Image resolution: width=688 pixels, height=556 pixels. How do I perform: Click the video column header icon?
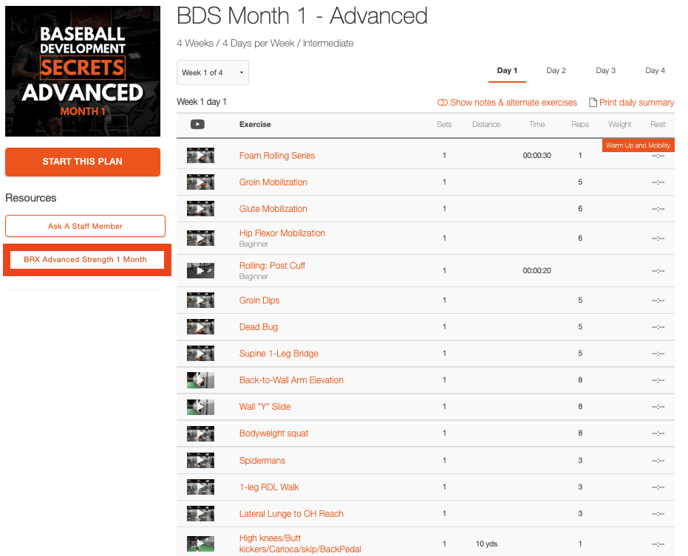click(198, 125)
